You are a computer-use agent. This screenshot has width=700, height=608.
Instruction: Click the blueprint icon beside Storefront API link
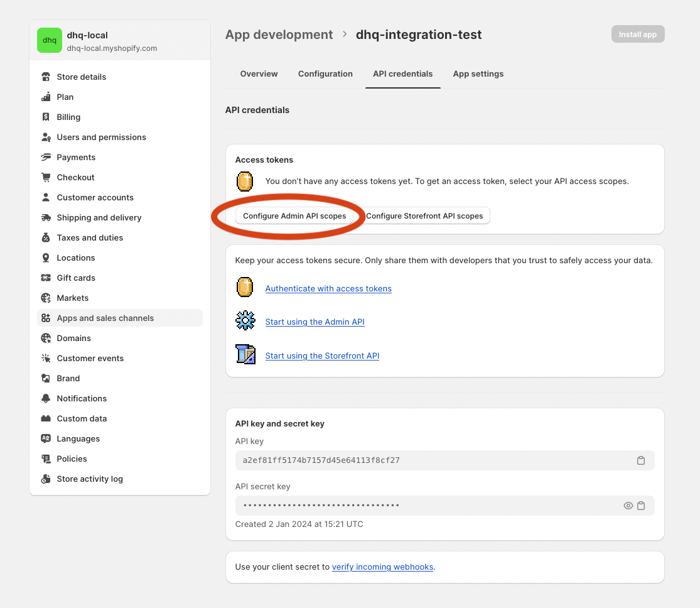pyautogui.click(x=245, y=354)
